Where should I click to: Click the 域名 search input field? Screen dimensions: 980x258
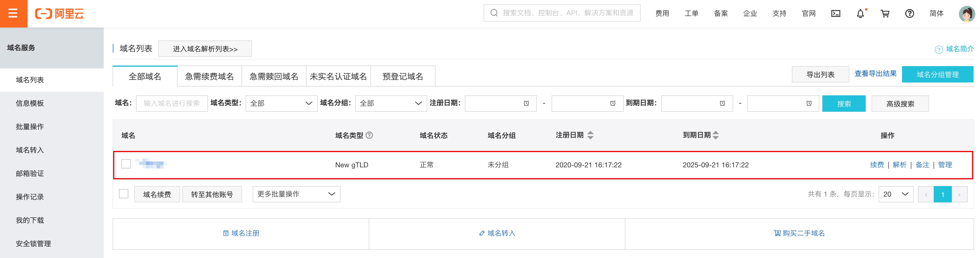click(x=171, y=103)
